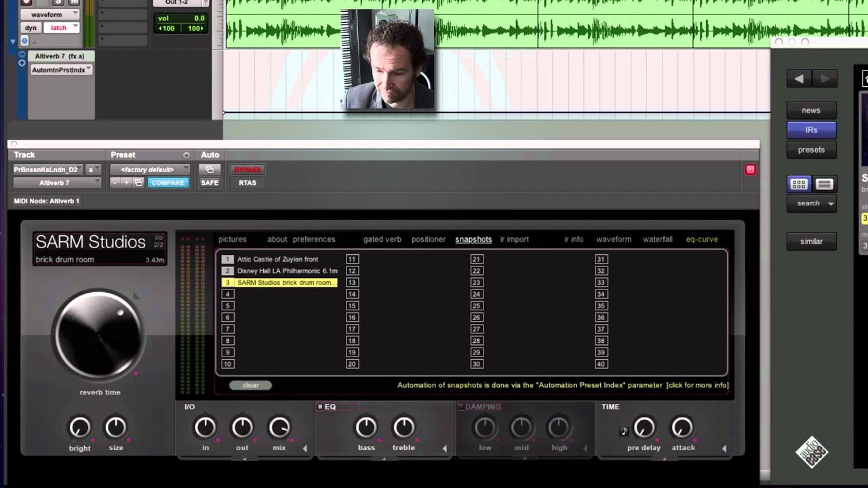Open the positioner tab

pos(429,239)
